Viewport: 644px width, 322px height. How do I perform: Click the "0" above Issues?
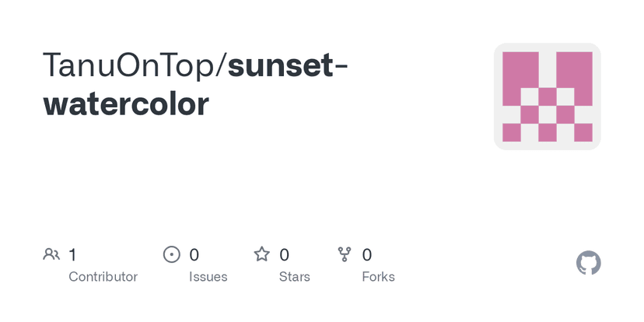(194, 254)
